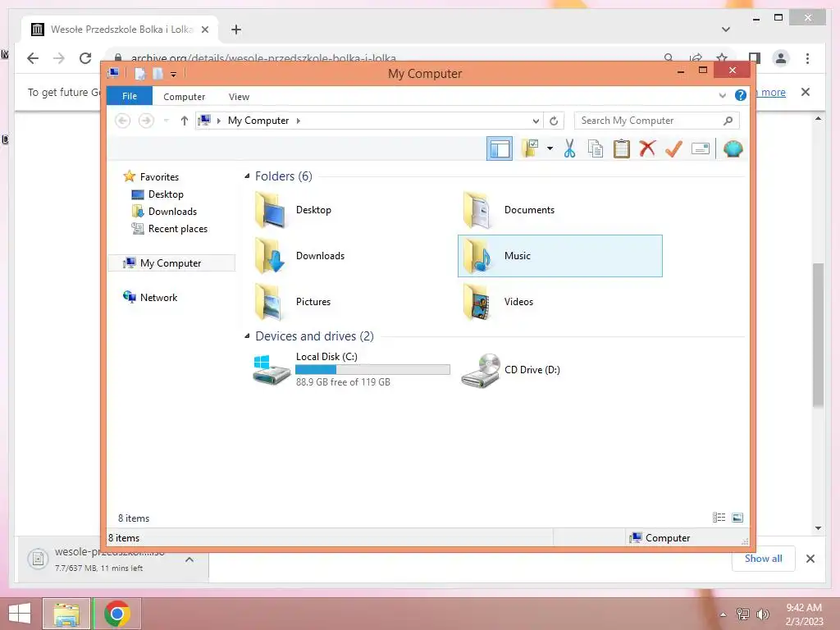Switch to large icons view icon
The width and height of the screenshot is (840, 630).
pyautogui.click(x=737, y=517)
